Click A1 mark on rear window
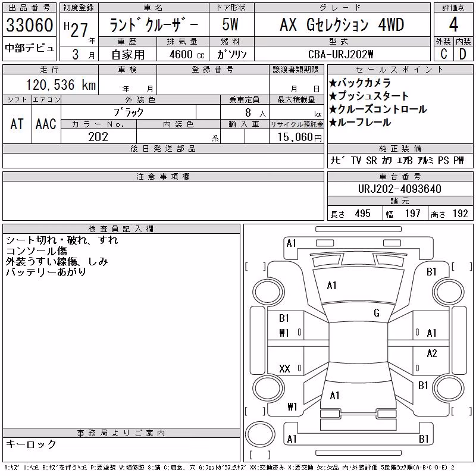The image size is (476, 476). click(x=334, y=396)
